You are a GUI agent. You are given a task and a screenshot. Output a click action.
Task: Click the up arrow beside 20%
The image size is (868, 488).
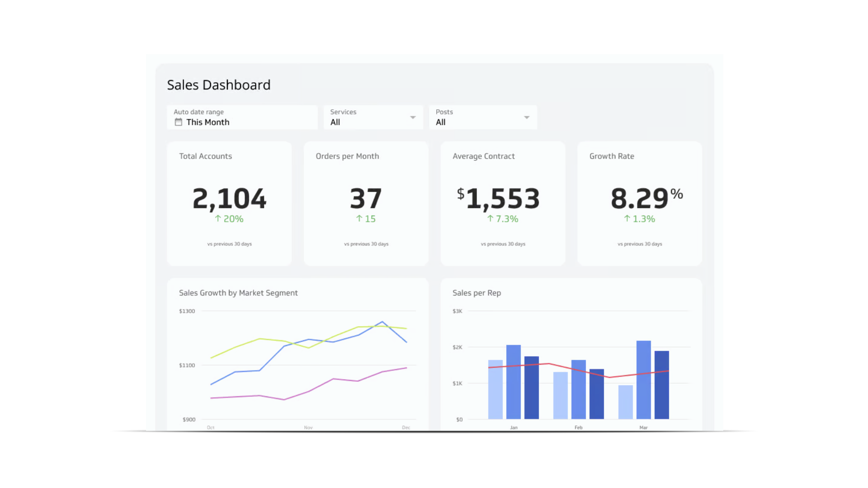click(x=218, y=219)
